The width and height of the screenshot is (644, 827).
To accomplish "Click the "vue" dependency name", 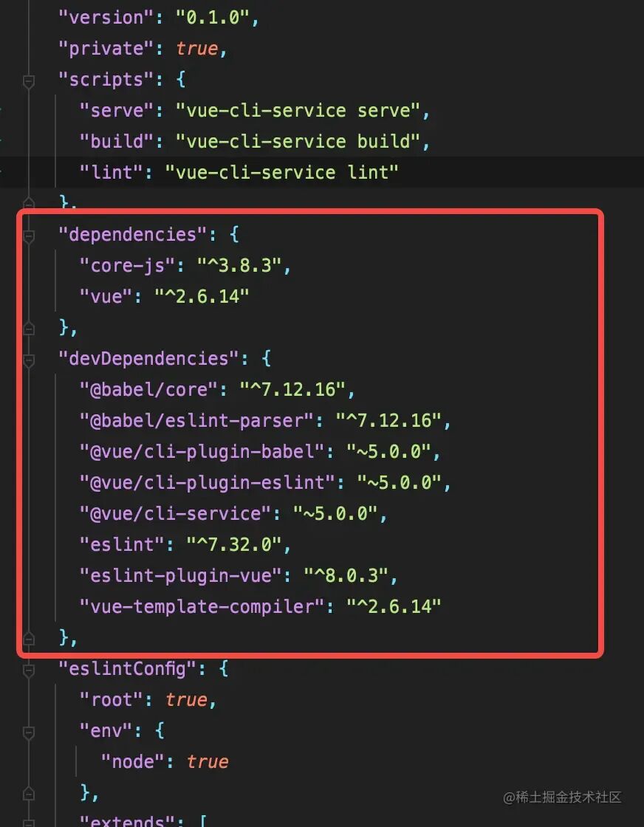I will click(106, 296).
